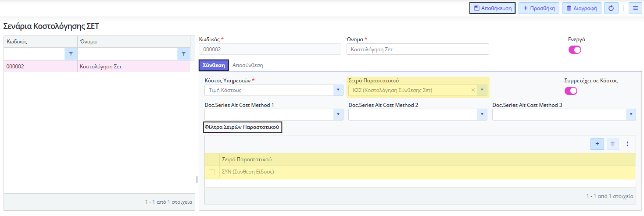Click the Όνομα field with Κοστολόγηση Σετ
Image resolution: width=644 pixels, height=216 pixels.
pyautogui.click(x=418, y=49)
